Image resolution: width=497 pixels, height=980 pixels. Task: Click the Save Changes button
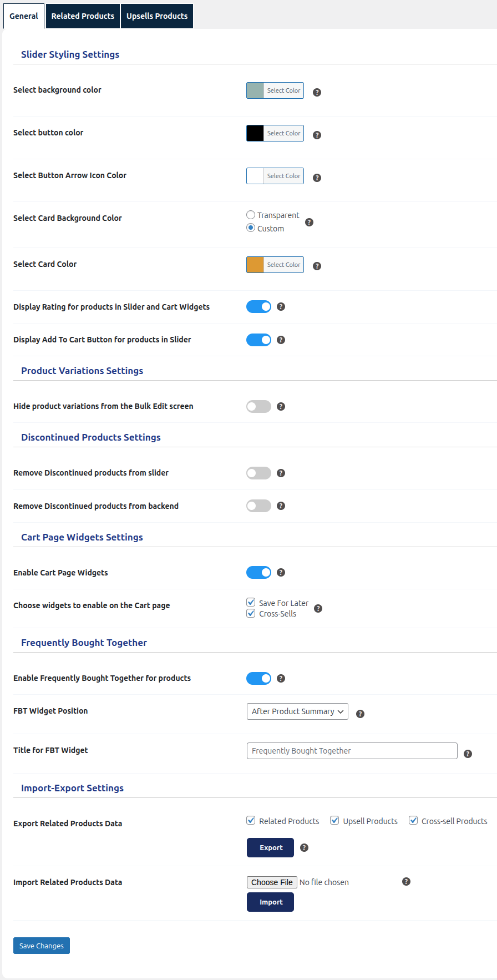[42, 946]
